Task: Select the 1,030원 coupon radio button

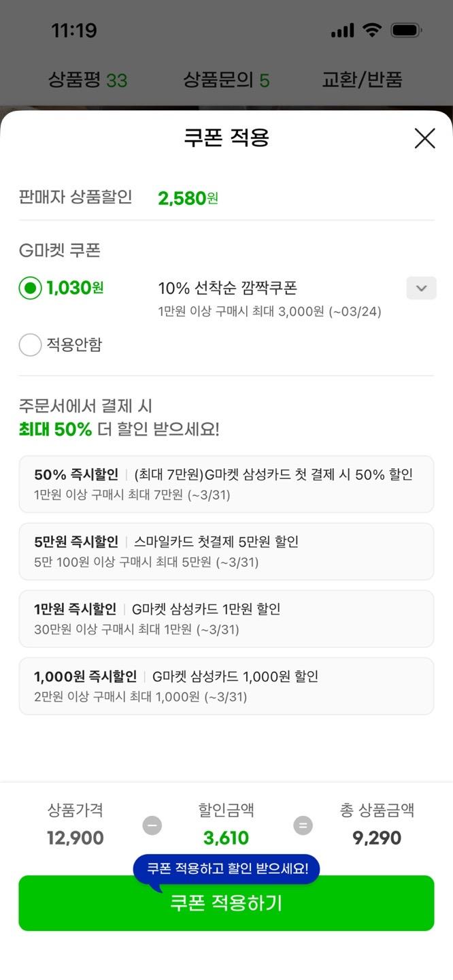Action: [31, 289]
